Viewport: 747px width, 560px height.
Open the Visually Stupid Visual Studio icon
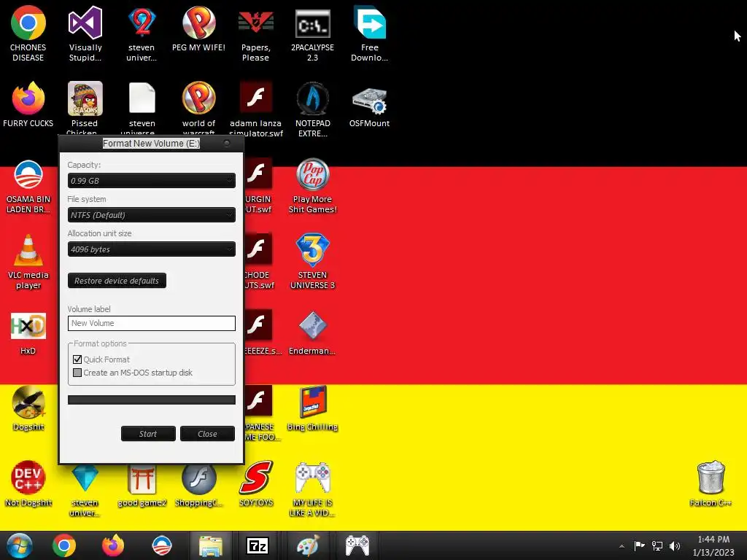coord(85,34)
